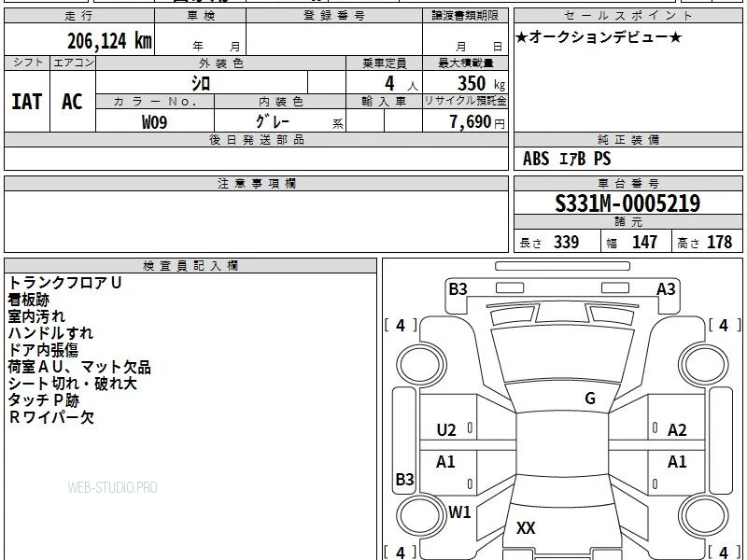Select the mileage value 206,124 km
Screen dimensions: 747x560
(109, 41)
